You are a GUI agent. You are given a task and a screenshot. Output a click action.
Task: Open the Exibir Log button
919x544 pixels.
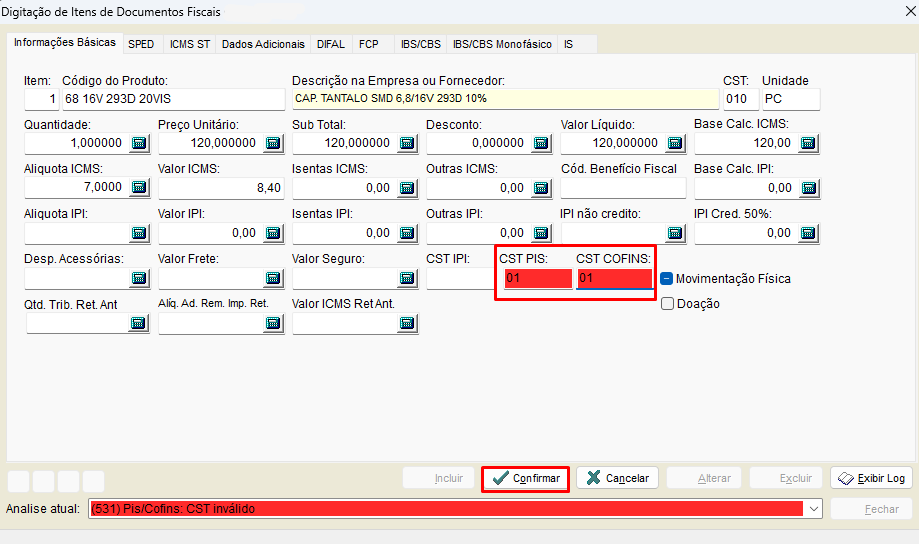pos(871,478)
